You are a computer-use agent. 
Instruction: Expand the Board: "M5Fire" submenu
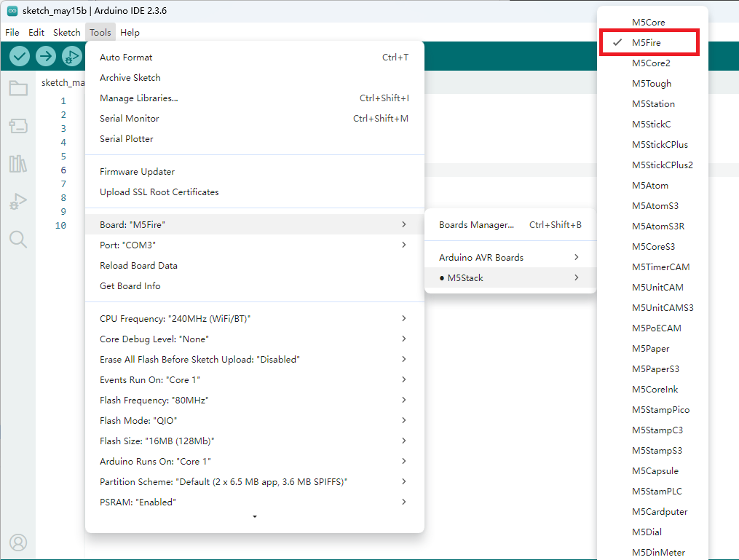pyautogui.click(x=255, y=225)
